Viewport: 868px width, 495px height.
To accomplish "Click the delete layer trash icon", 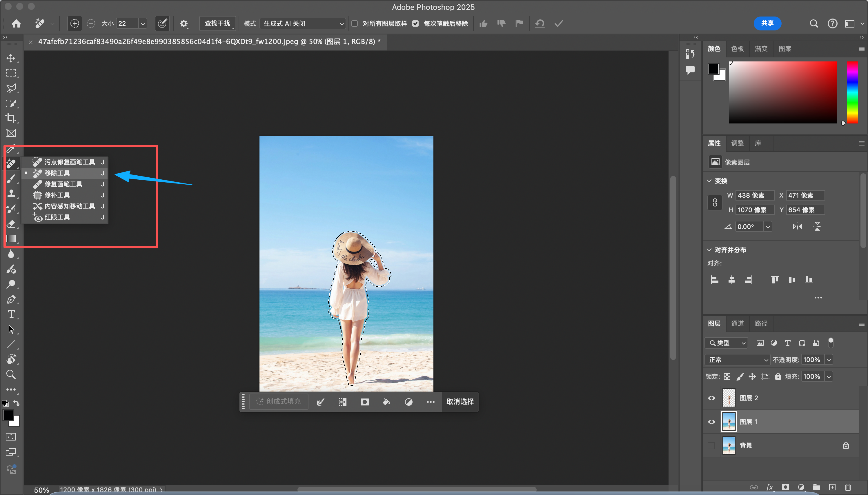I will (848, 487).
